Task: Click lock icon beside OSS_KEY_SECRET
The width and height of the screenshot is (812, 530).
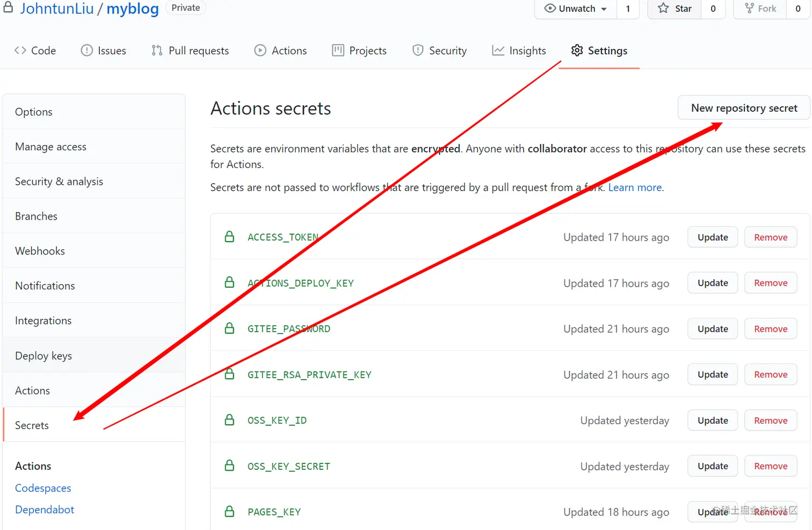Action: 229,466
